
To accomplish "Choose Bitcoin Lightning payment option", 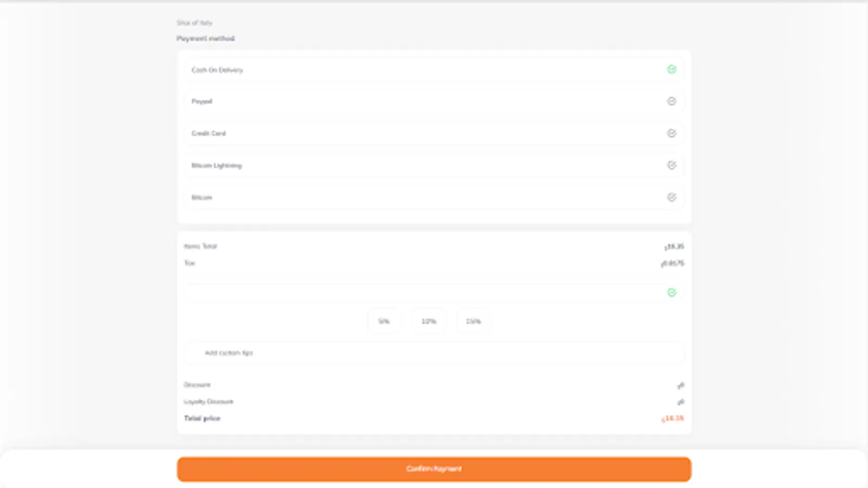I will (x=380, y=165).
